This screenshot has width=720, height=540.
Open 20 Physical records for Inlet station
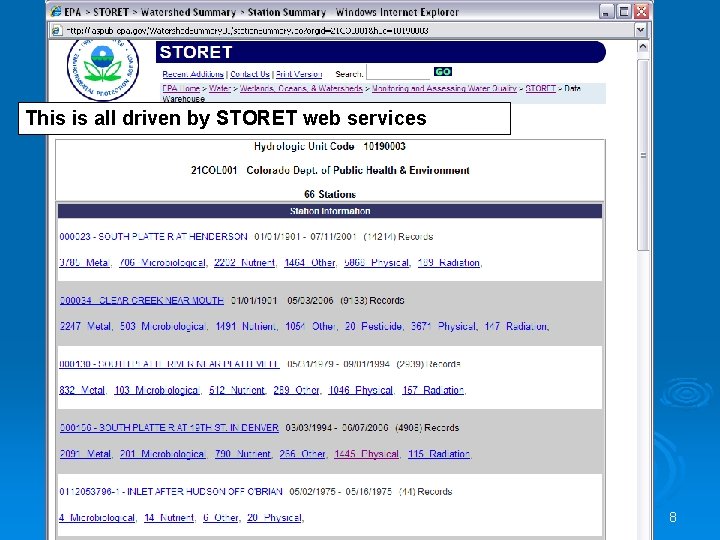(274, 518)
